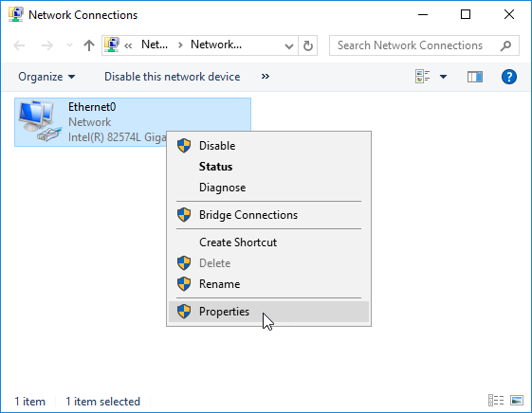The image size is (532, 413).
Task: Switch to details view icon in status bar
Action: [x=496, y=400]
